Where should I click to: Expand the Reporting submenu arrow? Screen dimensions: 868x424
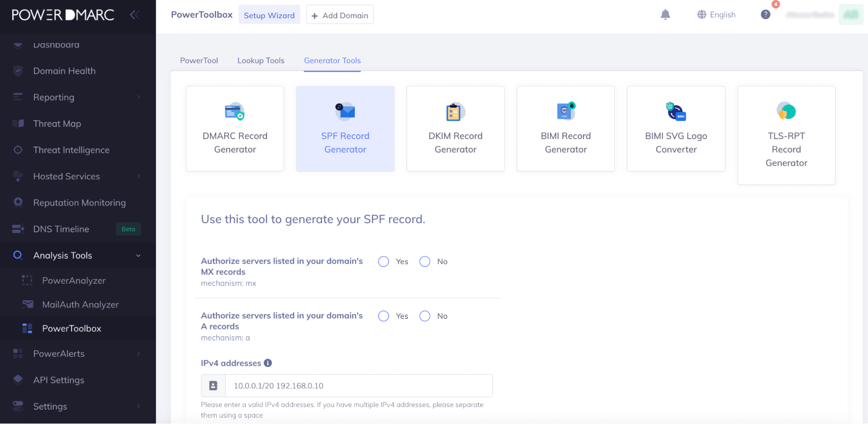point(139,97)
